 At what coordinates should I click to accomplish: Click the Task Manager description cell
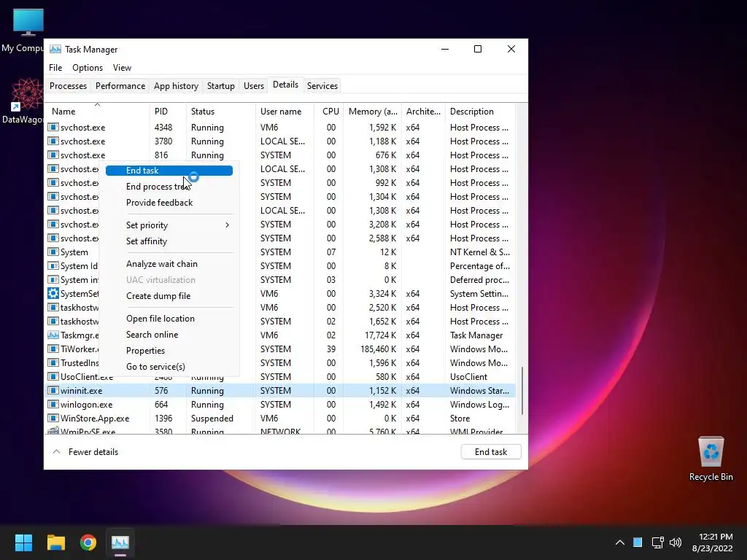coord(476,335)
